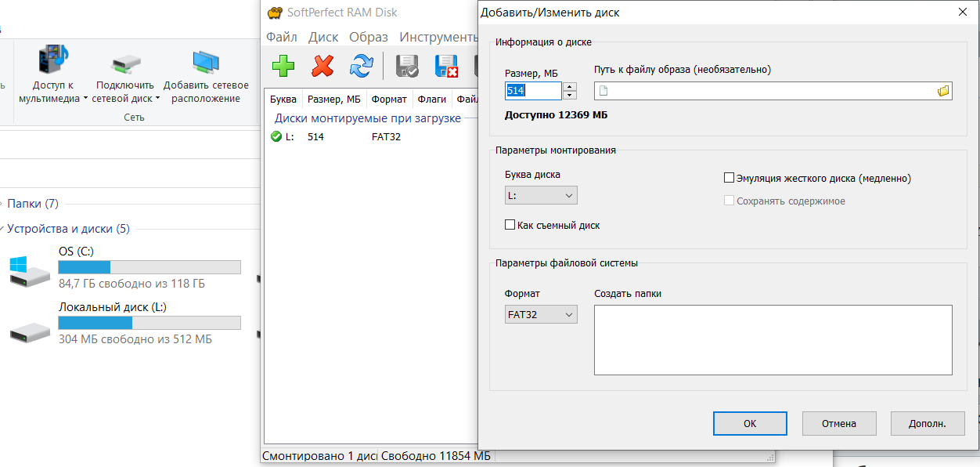
Task: Click 84,7 ГБ свободно из 118 ГБ text
Action: tap(132, 283)
